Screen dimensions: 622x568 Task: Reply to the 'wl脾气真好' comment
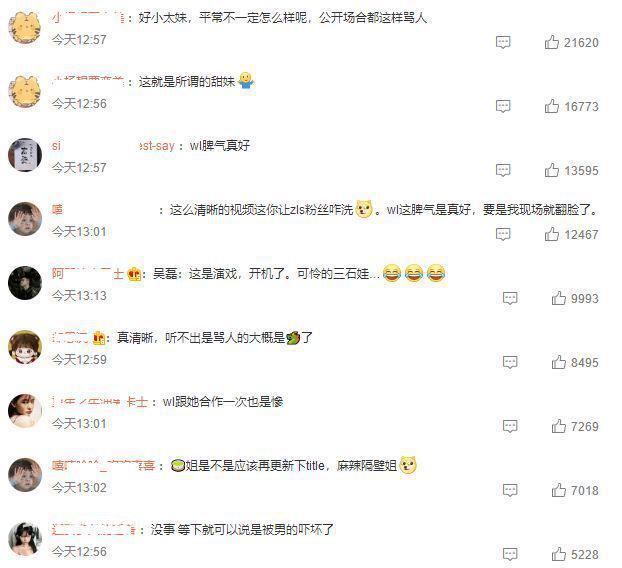503,170
